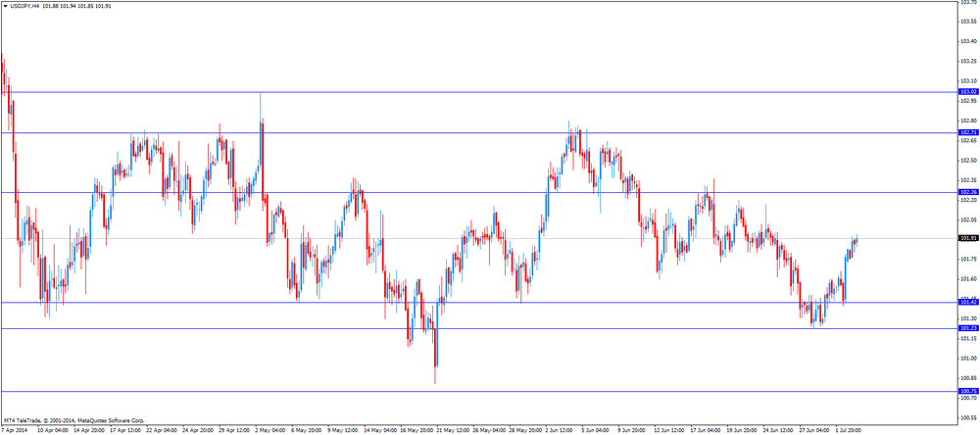This screenshot has width=980, height=435.
Task: Click the 1 Jul 20:00 time label
Action: (x=849, y=431)
